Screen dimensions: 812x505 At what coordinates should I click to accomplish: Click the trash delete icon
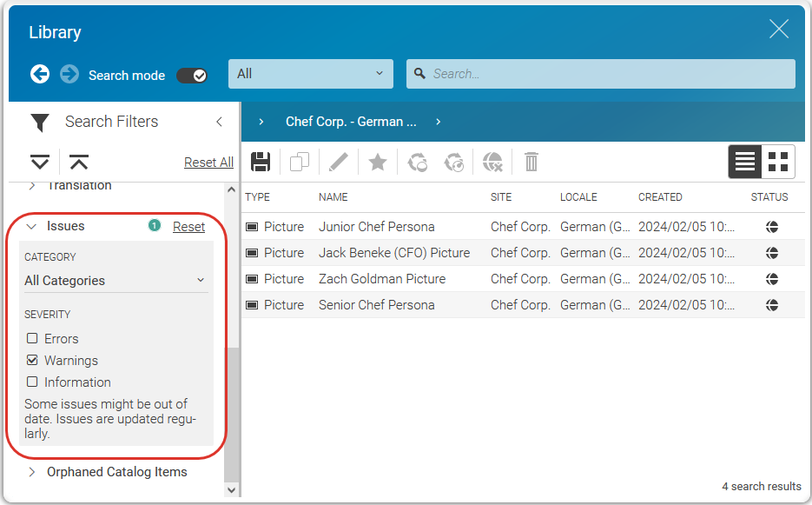[531, 162]
